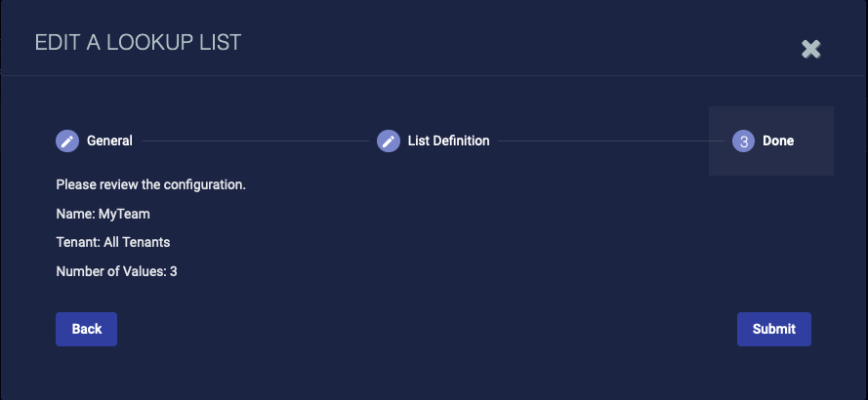Select the Done step label

tap(778, 141)
